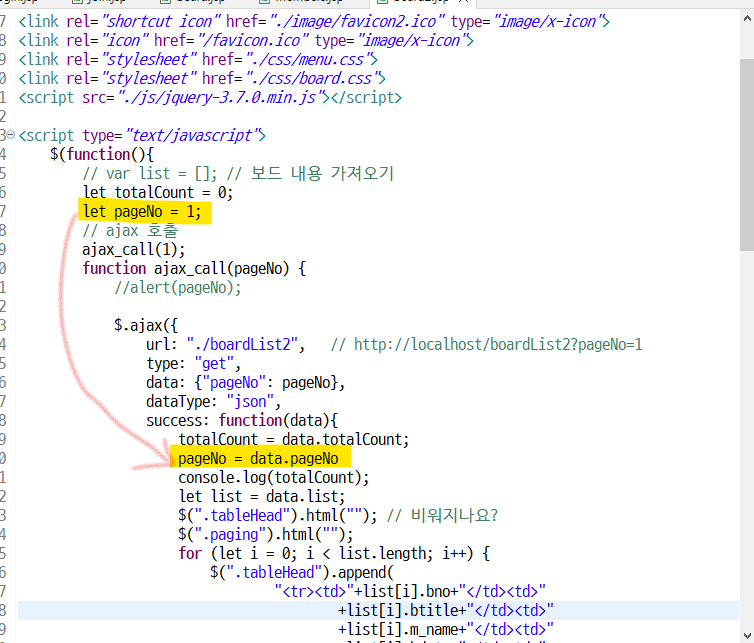The image size is (754, 643).
Task: Click the 'ajax_call(1);' statement
Action: pyautogui.click(x=133, y=250)
